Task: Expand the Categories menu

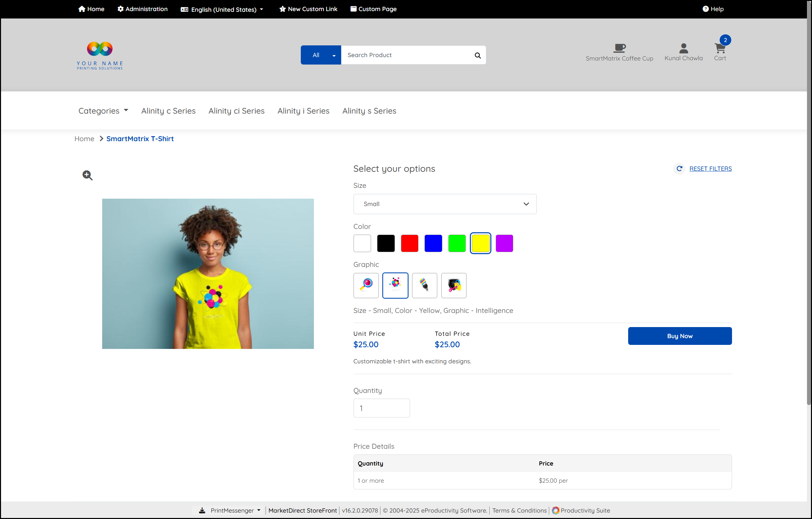Action: click(x=103, y=111)
